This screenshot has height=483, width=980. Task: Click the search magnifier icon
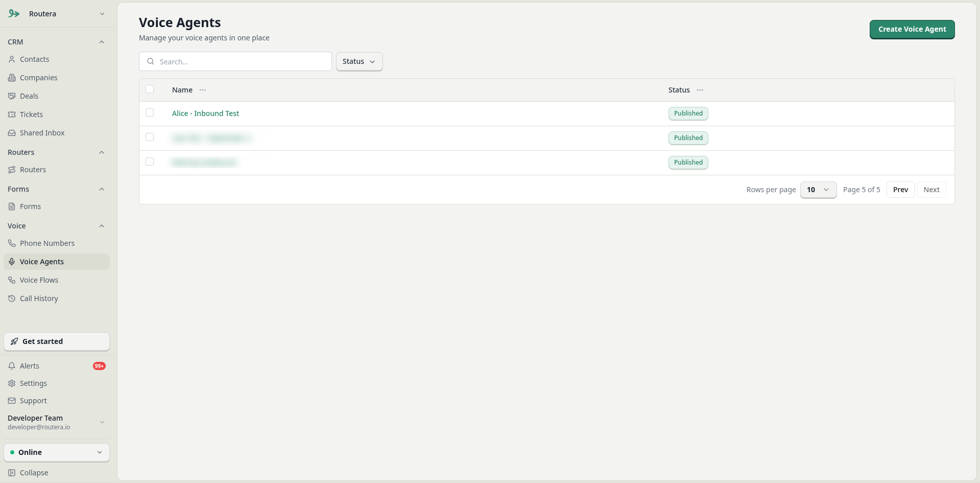(x=151, y=61)
